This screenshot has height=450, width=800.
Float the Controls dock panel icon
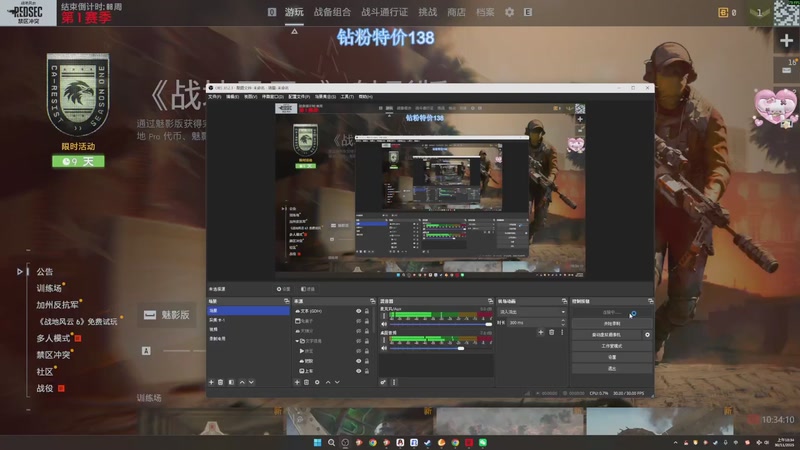click(x=650, y=301)
